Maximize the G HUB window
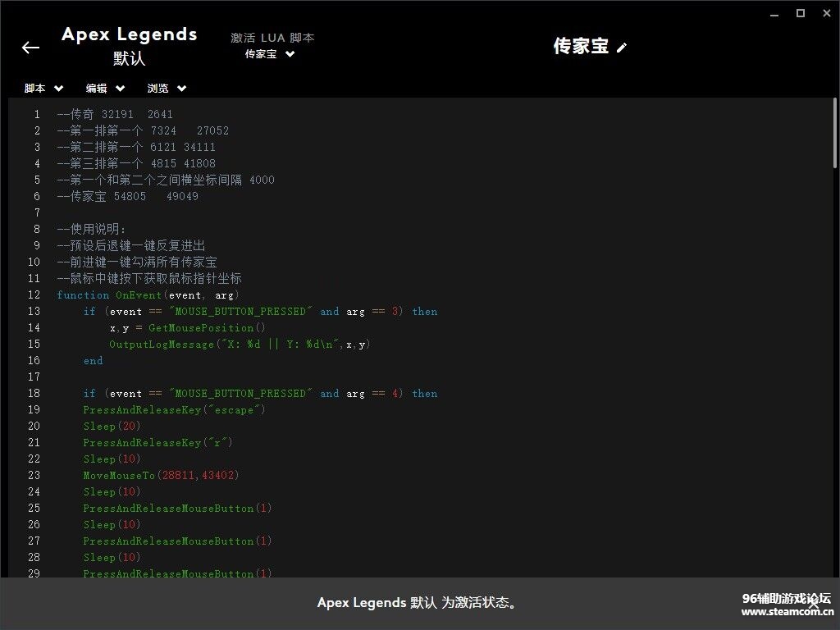The height and width of the screenshot is (630, 840). tap(801, 13)
